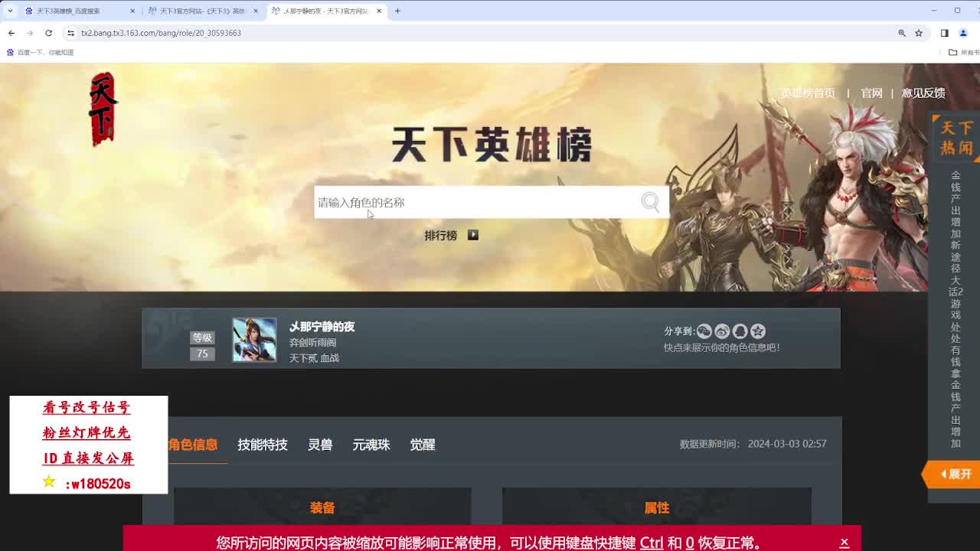Image resolution: width=980 pixels, height=551 pixels.
Task: Click the 天下 red logo at top left
Action: click(103, 109)
